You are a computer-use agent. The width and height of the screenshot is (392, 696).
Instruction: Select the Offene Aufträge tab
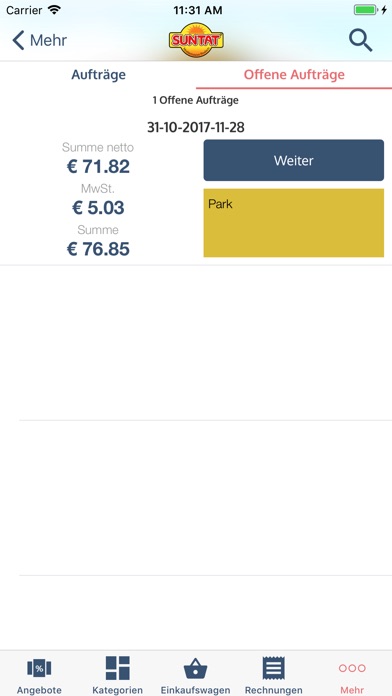[294, 75]
